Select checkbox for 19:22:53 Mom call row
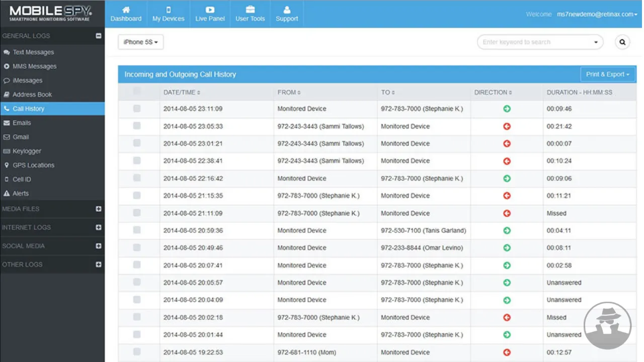The width and height of the screenshot is (644, 362). pos(137,351)
